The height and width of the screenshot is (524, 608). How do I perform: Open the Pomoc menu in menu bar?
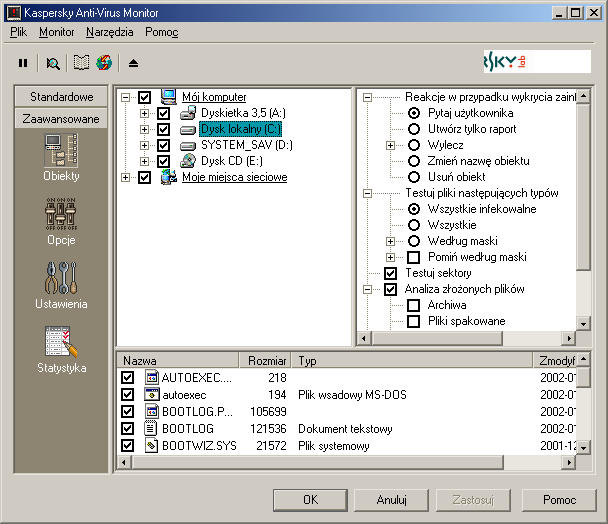point(162,32)
